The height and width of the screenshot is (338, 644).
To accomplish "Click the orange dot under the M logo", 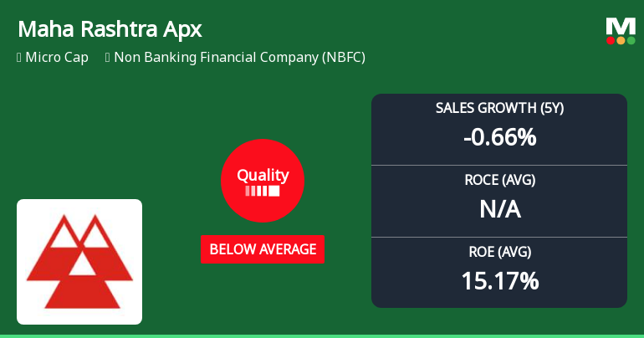I will point(621,40).
